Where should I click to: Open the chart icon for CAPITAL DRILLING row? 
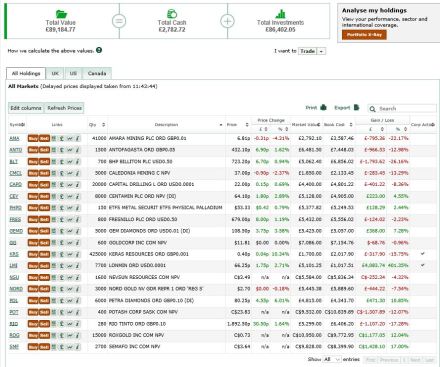pos(69,185)
